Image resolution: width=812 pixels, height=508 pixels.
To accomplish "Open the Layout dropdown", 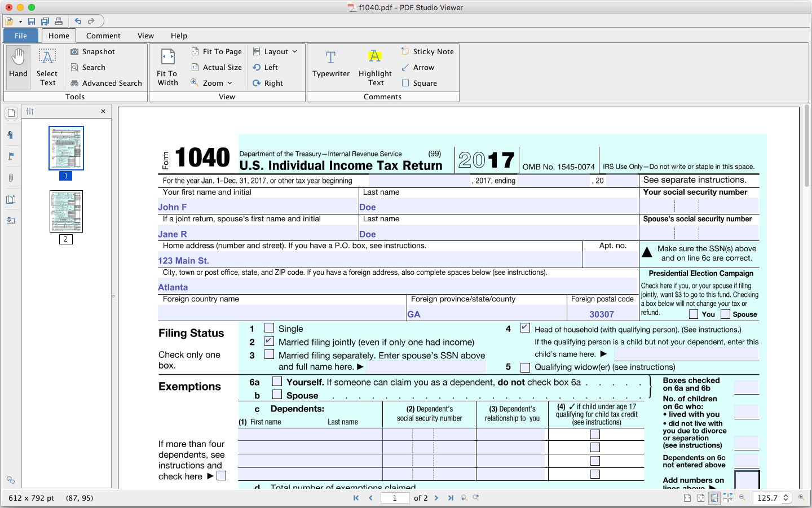I will click(275, 51).
